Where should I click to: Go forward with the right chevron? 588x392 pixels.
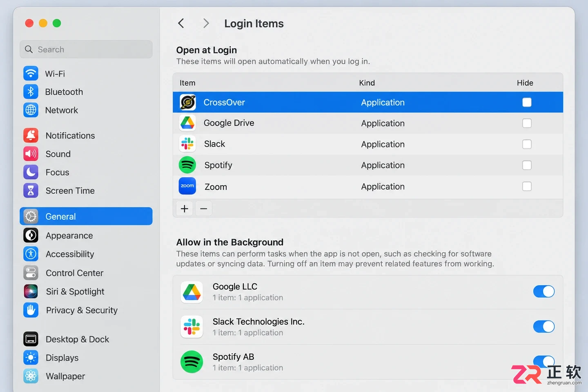[206, 23]
